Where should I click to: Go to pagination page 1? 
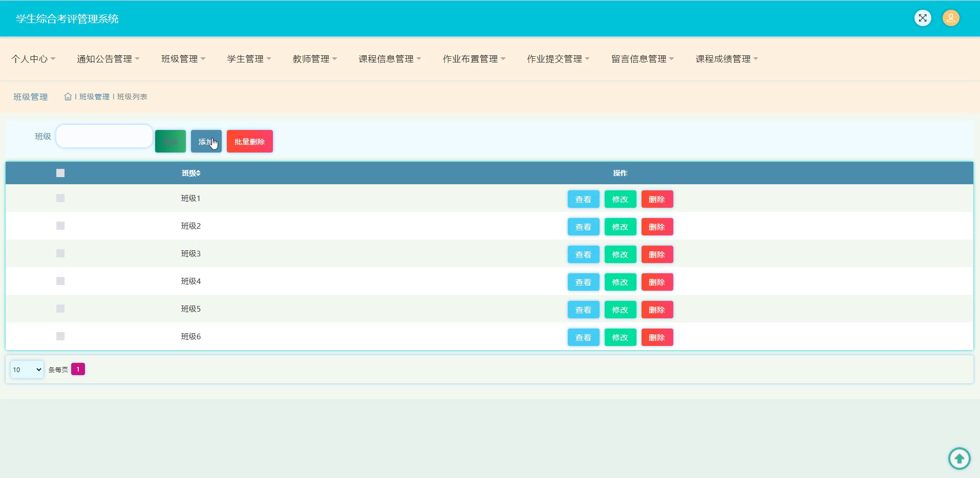point(78,369)
